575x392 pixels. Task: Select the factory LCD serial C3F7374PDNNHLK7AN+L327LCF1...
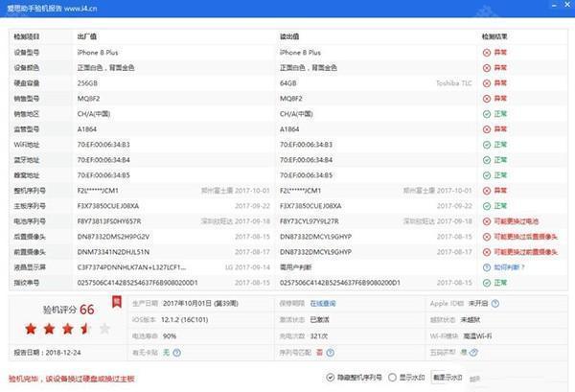pos(131,267)
